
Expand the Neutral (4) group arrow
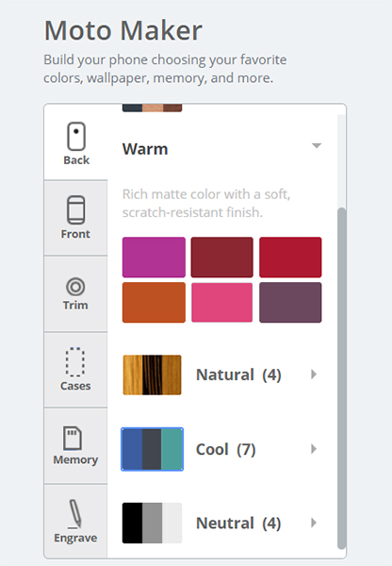coord(314,523)
